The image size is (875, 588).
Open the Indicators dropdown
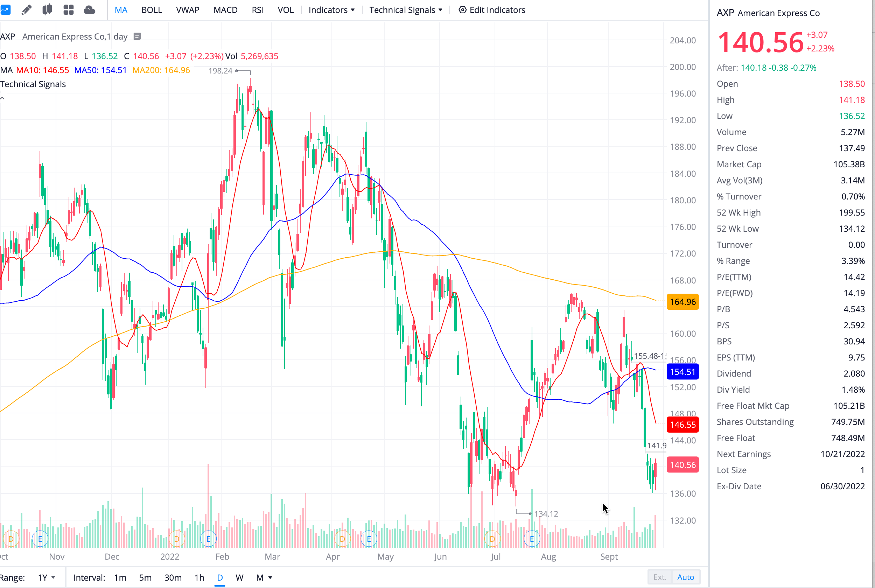(x=331, y=10)
